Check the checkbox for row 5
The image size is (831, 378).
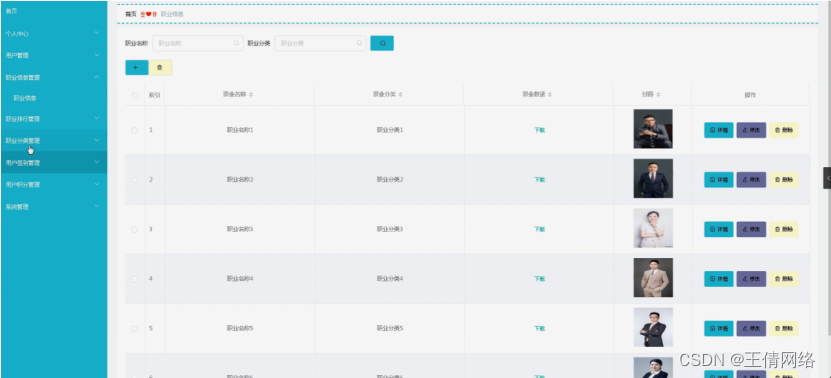click(135, 328)
